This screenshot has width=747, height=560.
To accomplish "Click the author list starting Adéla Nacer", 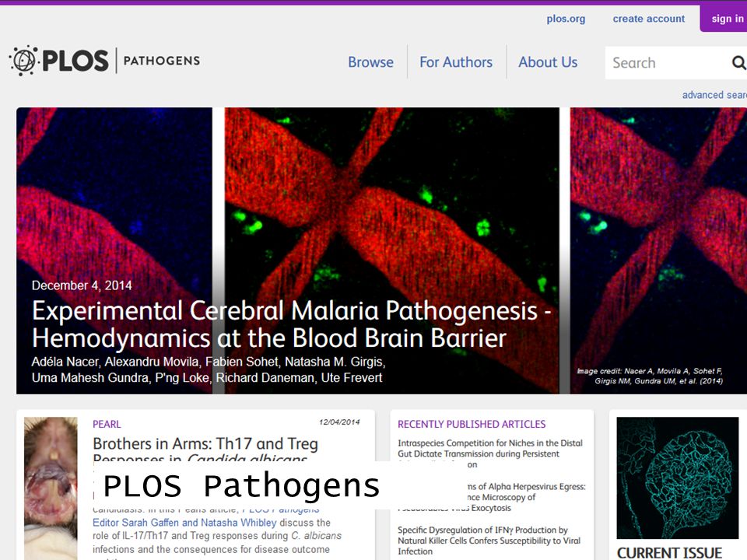I will click(x=209, y=369).
